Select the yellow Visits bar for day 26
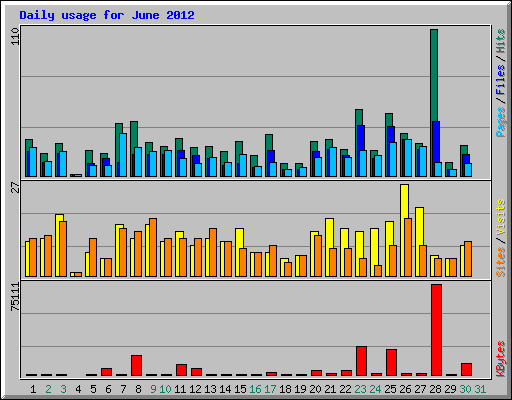Viewport: 512px width, 400px height. coord(404,201)
